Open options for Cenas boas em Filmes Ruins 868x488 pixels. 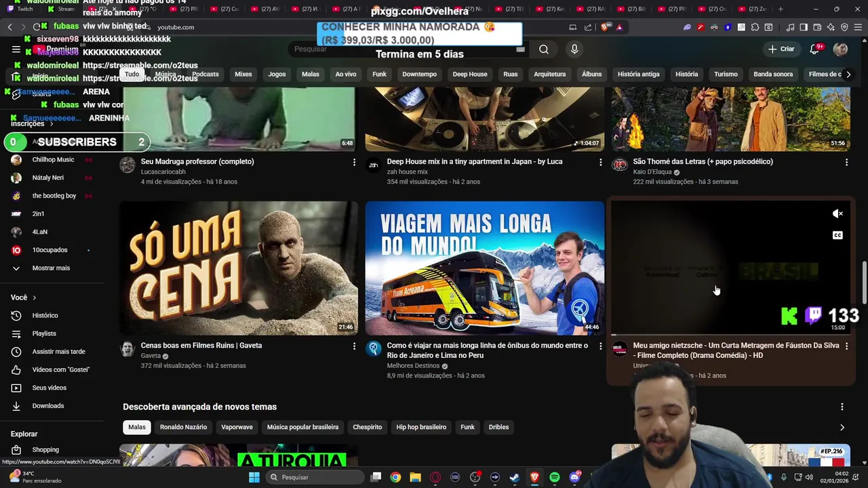click(354, 346)
